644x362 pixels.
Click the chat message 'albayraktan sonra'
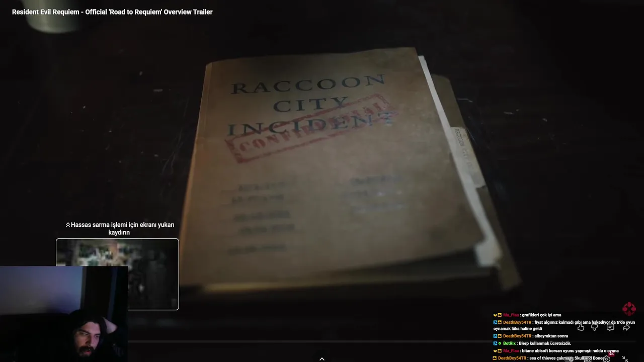click(x=551, y=336)
